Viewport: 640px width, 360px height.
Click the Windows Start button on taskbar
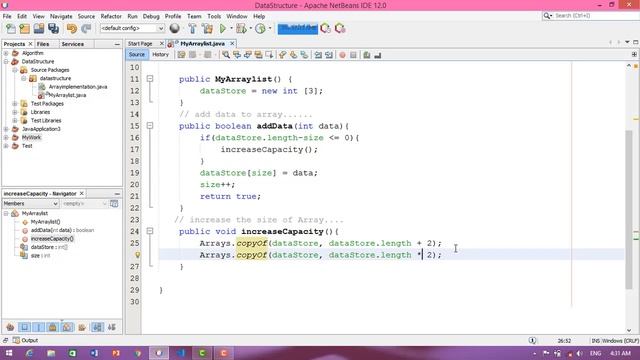[x=9, y=353]
